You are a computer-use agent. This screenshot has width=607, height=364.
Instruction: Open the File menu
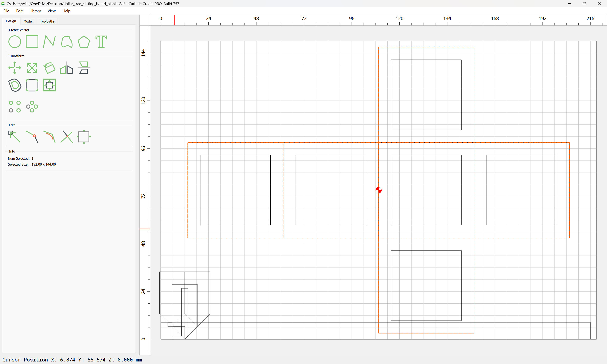[6, 11]
